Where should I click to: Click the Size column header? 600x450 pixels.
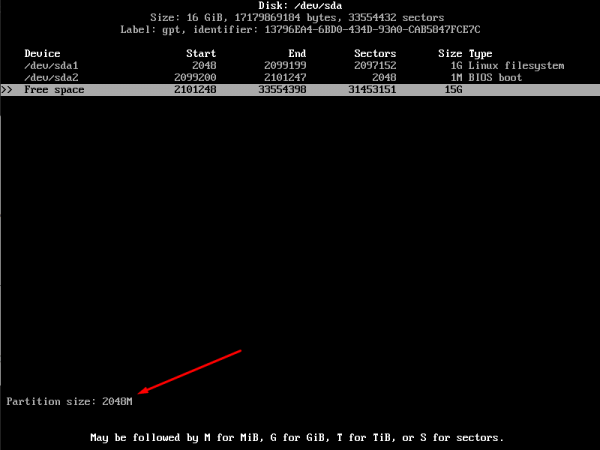(450, 53)
